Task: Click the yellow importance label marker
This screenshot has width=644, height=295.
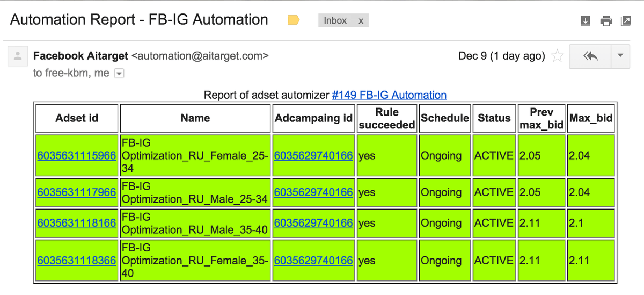Action: click(294, 20)
